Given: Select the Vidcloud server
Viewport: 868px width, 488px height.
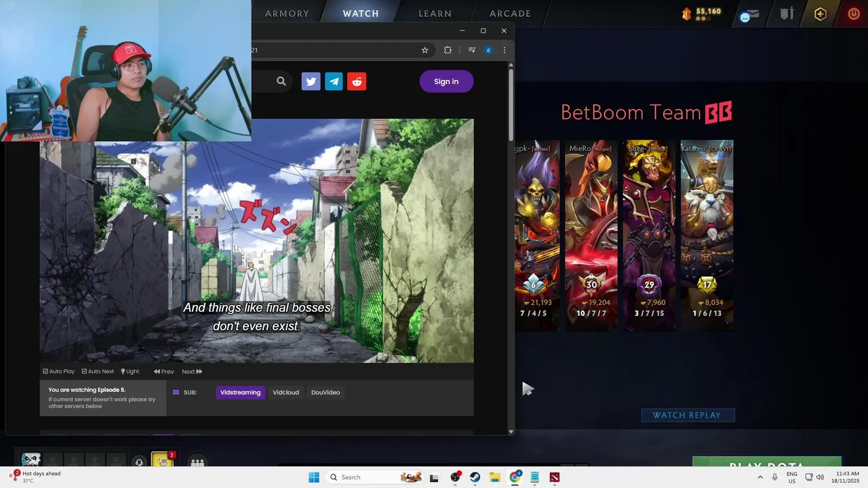Looking at the screenshot, I should tap(285, 392).
